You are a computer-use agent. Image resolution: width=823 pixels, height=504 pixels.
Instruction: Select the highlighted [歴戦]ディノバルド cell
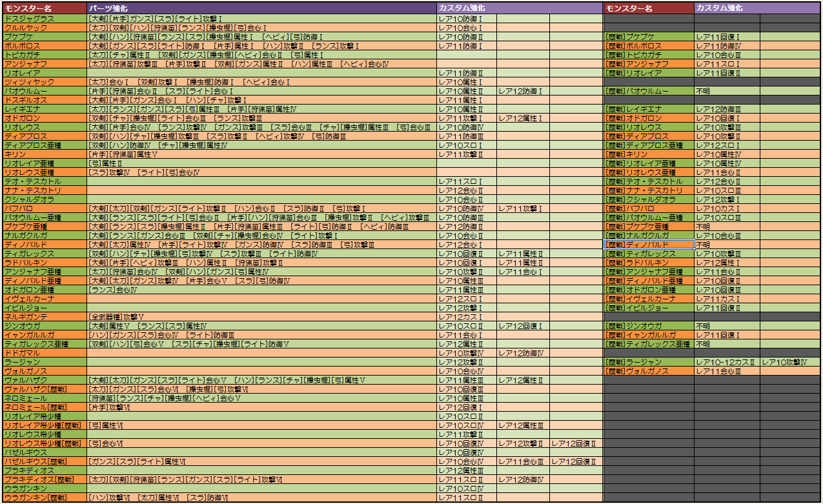click(x=649, y=245)
